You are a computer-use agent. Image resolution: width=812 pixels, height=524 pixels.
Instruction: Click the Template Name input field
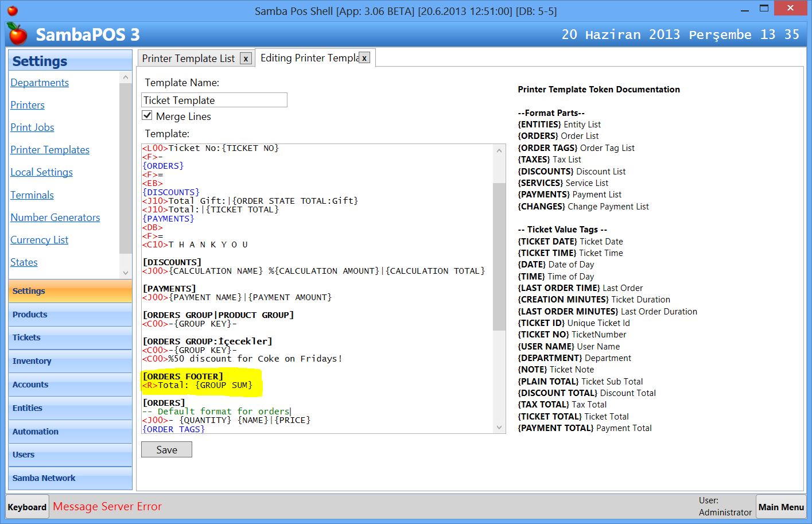[x=214, y=100]
